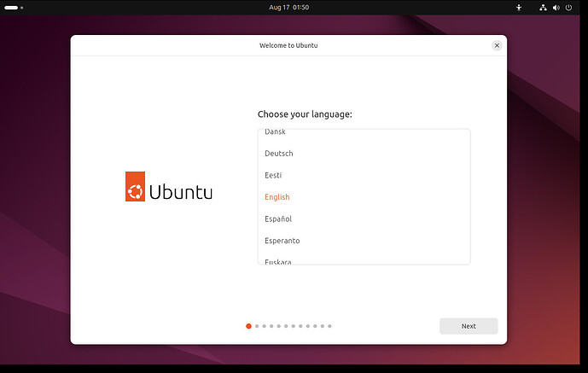Click the power icon in top bar
588x373 pixels.
point(568,8)
